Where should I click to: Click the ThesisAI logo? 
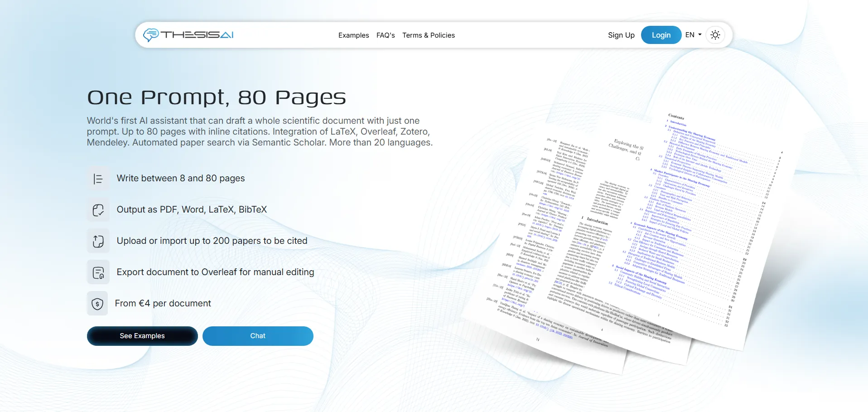tap(188, 35)
